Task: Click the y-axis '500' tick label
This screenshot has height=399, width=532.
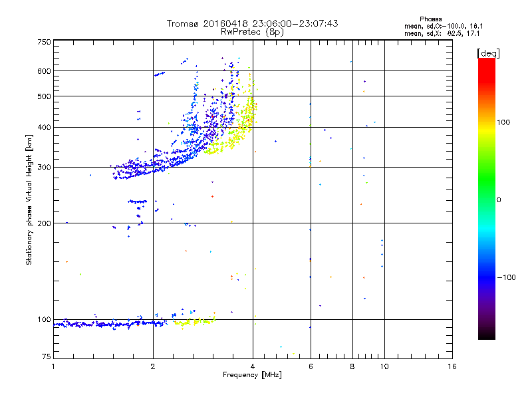Action: [x=44, y=96]
